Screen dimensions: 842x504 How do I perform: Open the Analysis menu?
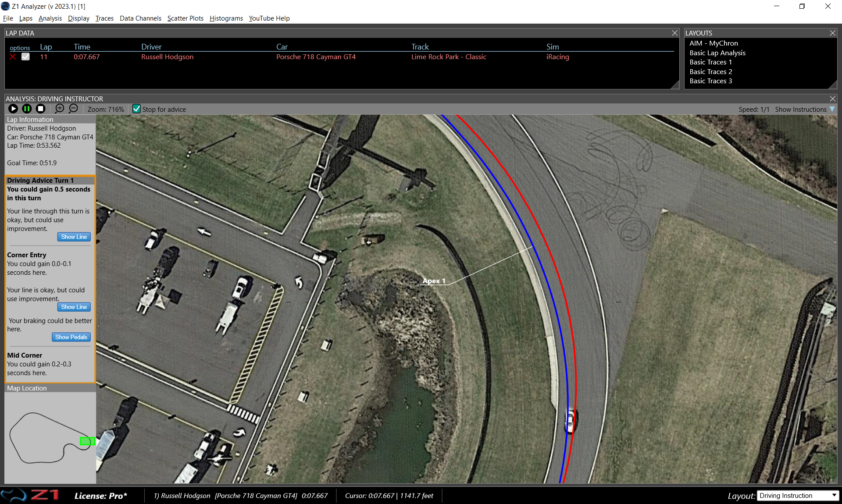[x=50, y=18]
